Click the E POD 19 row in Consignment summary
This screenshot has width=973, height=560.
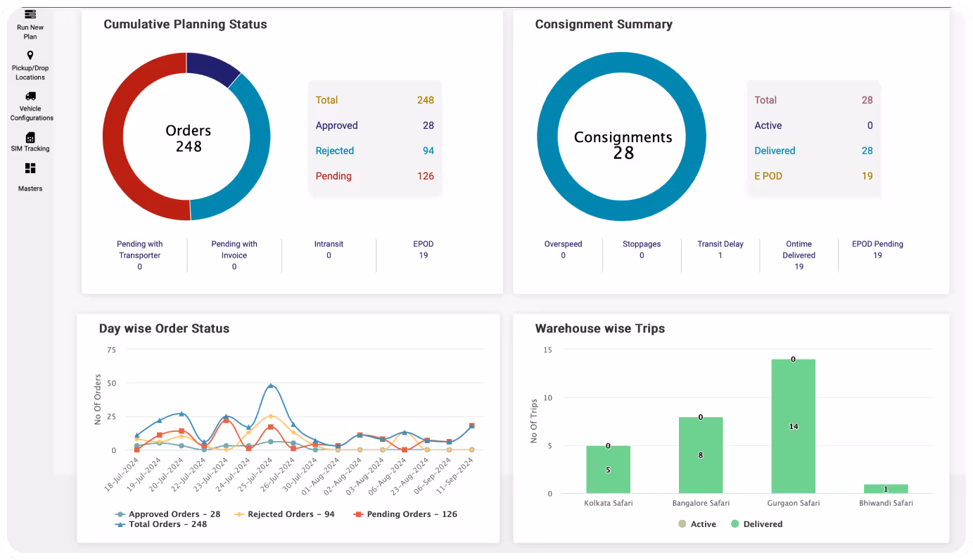click(813, 176)
